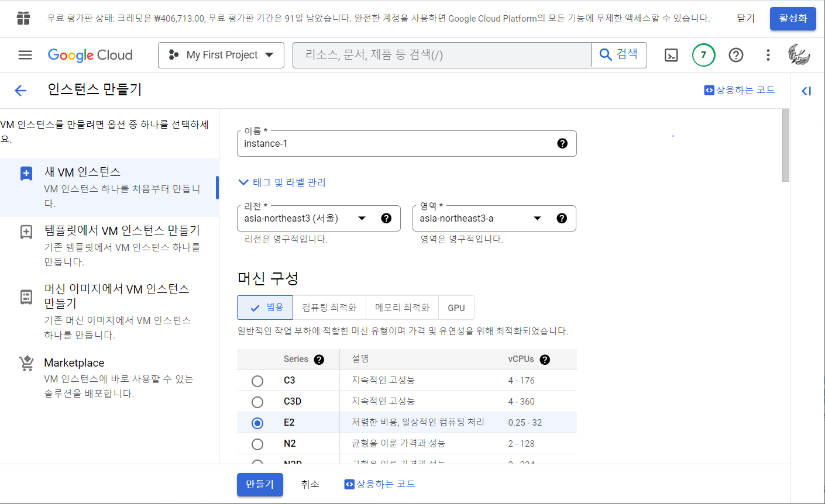Switch to the 메모리 최적화 tab
Screen dimensions: 825x504
pyautogui.click(x=403, y=308)
